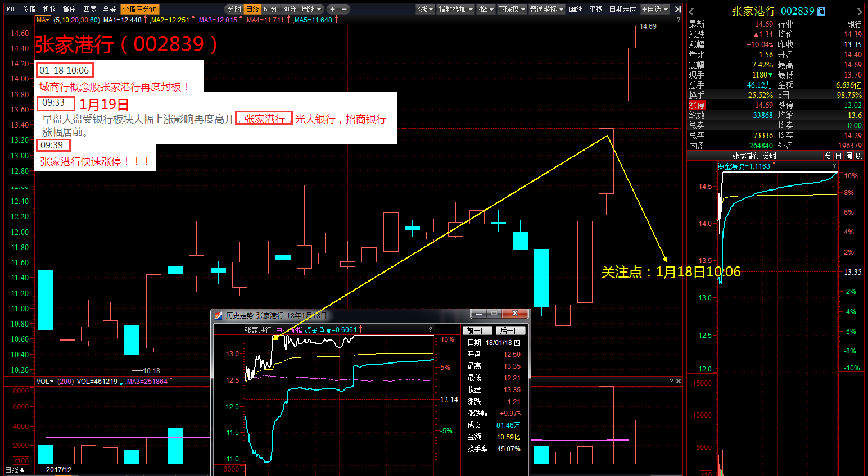The width and height of the screenshot is (868, 476).
Task: Open the 擒庄 menu item
Action: 70,9
